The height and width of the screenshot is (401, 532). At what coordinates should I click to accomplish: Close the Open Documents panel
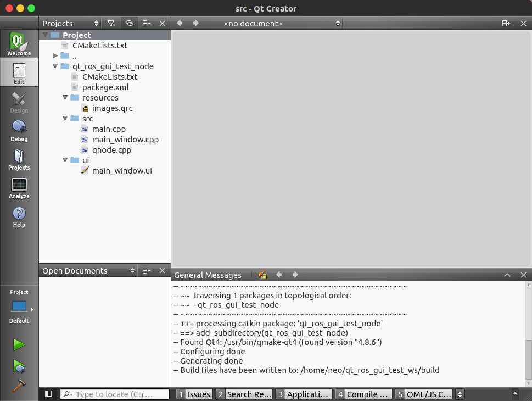point(162,271)
